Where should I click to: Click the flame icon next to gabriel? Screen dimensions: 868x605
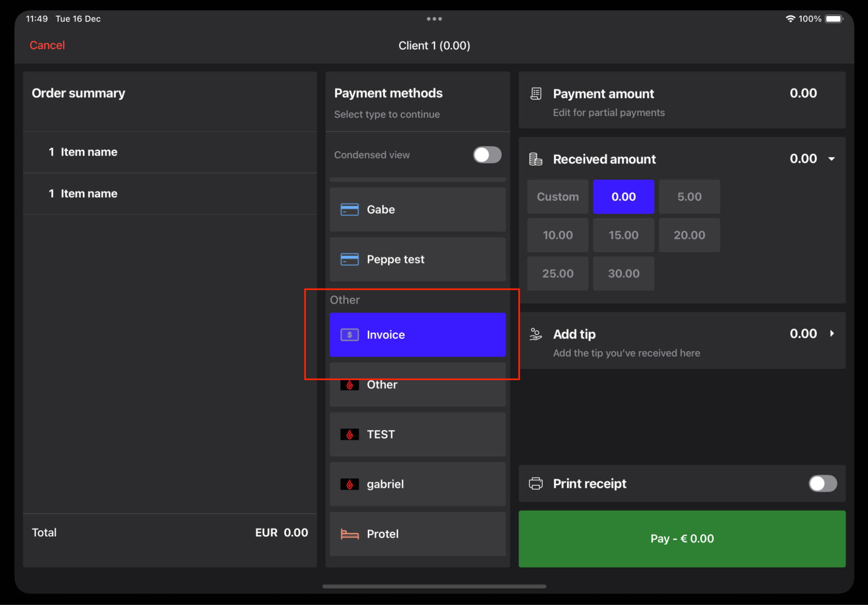pyautogui.click(x=349, y=484)
